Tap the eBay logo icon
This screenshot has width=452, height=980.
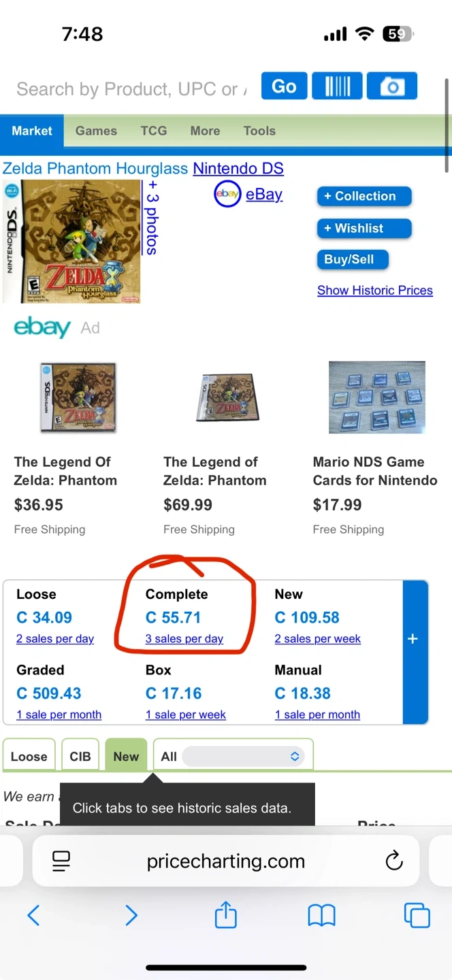click(x=227, y=195)
